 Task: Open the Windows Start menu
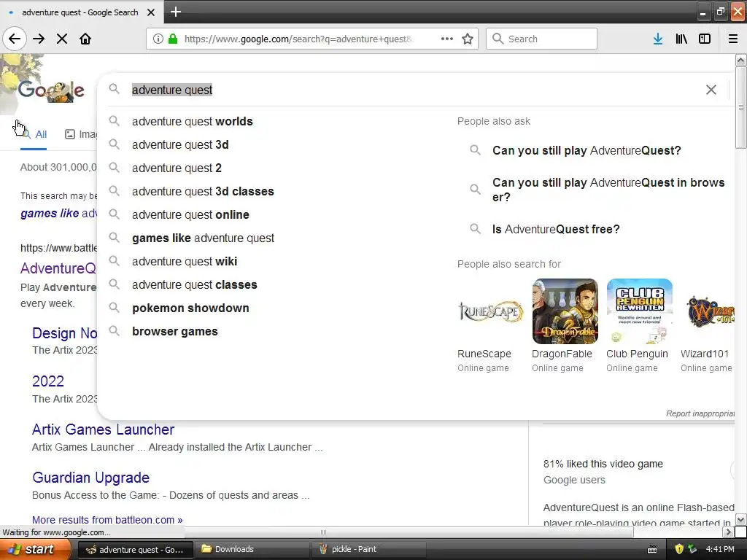click(x=35, y=549)
